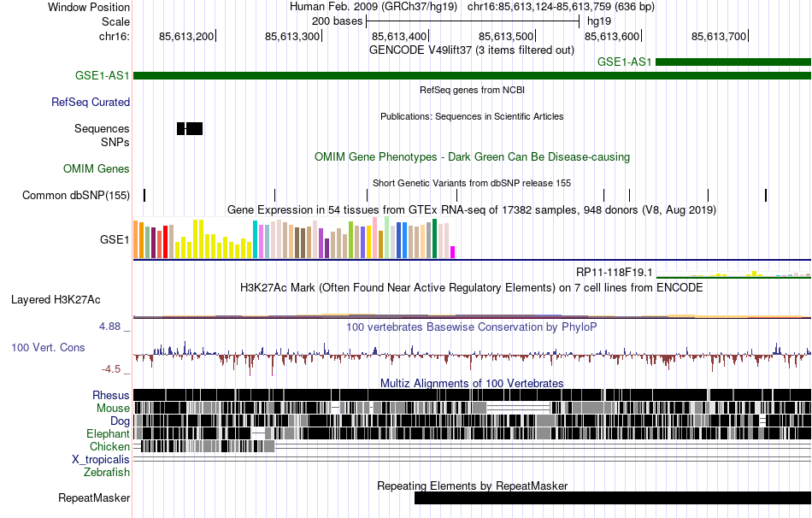Click the RP11-118F19.1 gene label
812x518 pixels.
615,273
